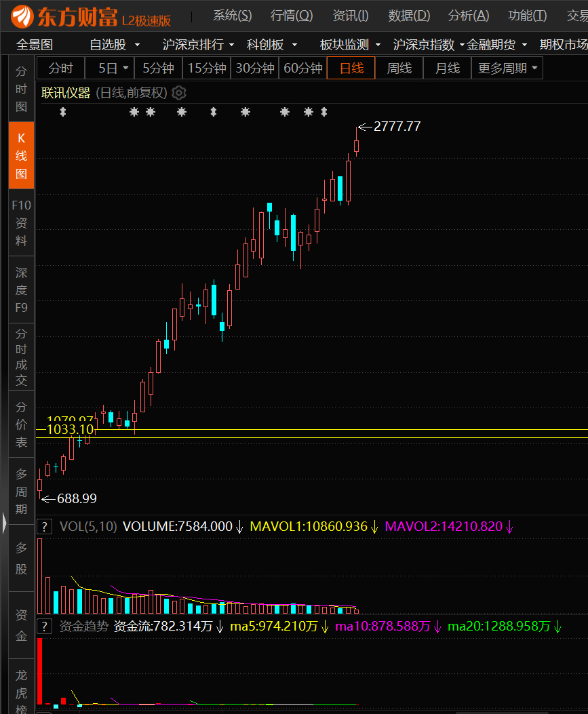Open the 行情(Q) menu

(x=292, y=16)
